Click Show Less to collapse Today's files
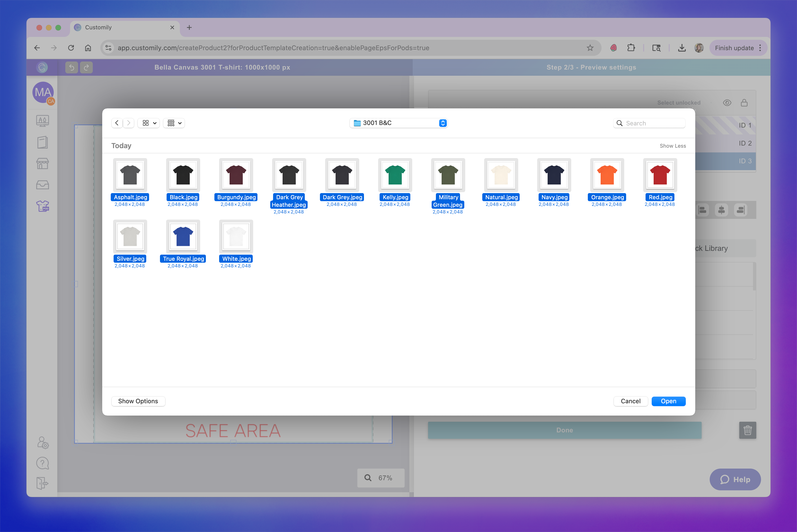Screen dimensions: 797x532 [x=673, y=146]
